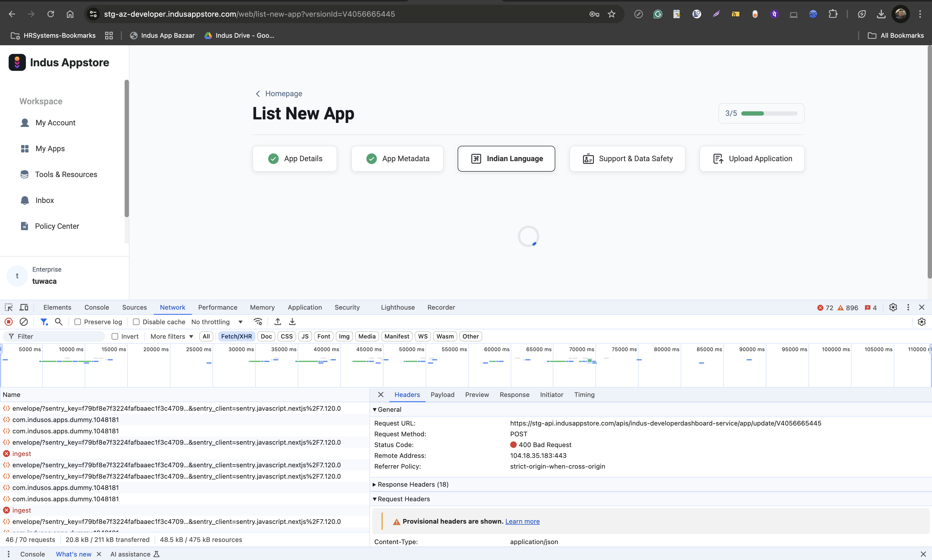Click the Indus Appstore logo
The image size is (932, 560).
(59, 62)
